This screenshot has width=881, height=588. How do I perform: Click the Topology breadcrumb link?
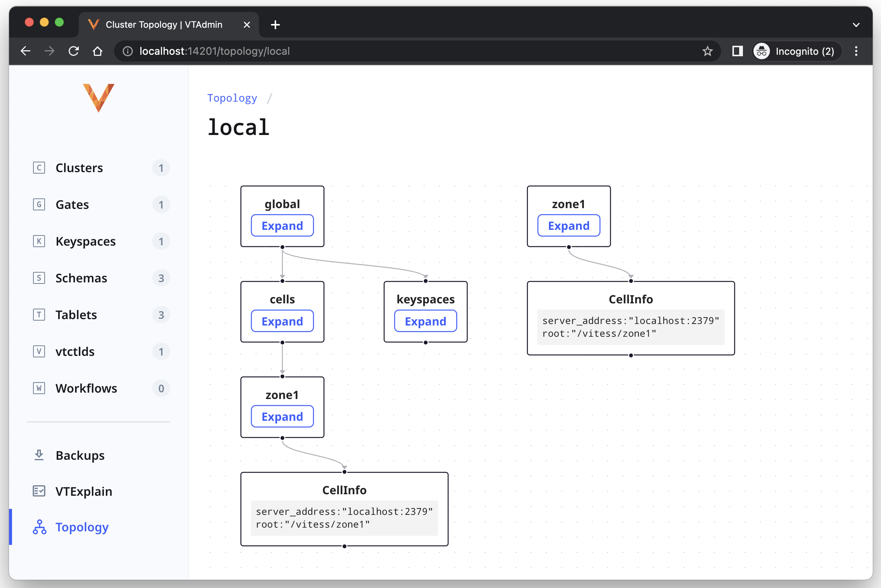pyautogui.click(x=232, y=98)
